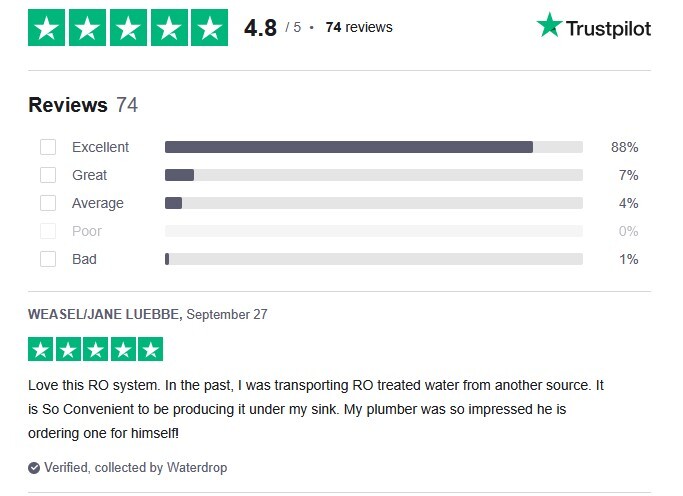Click the first star of Jane Luebbe's review
This screenshot has height=496, width=683.
[40, 349]
